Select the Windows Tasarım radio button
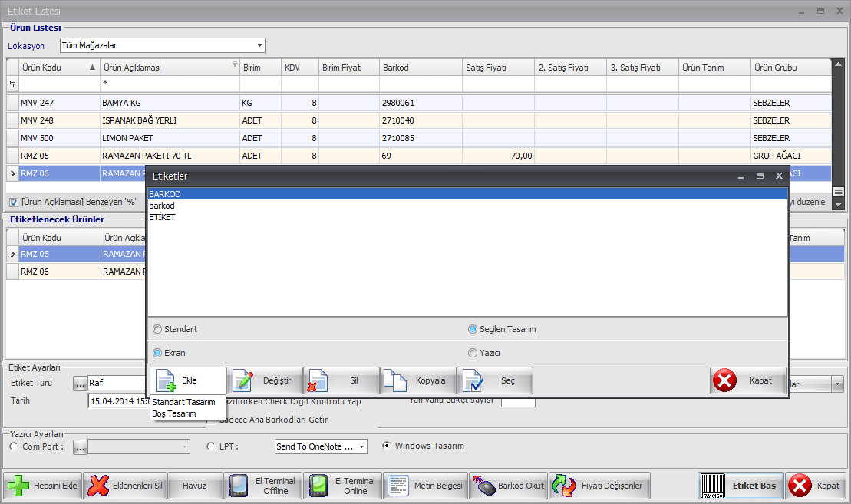The height and width of the screenshot is (504, 851). tap(387, 446)
